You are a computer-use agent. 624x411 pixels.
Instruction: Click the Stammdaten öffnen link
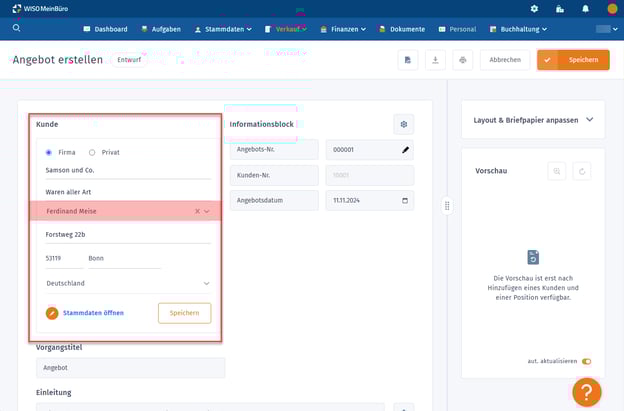93,313
